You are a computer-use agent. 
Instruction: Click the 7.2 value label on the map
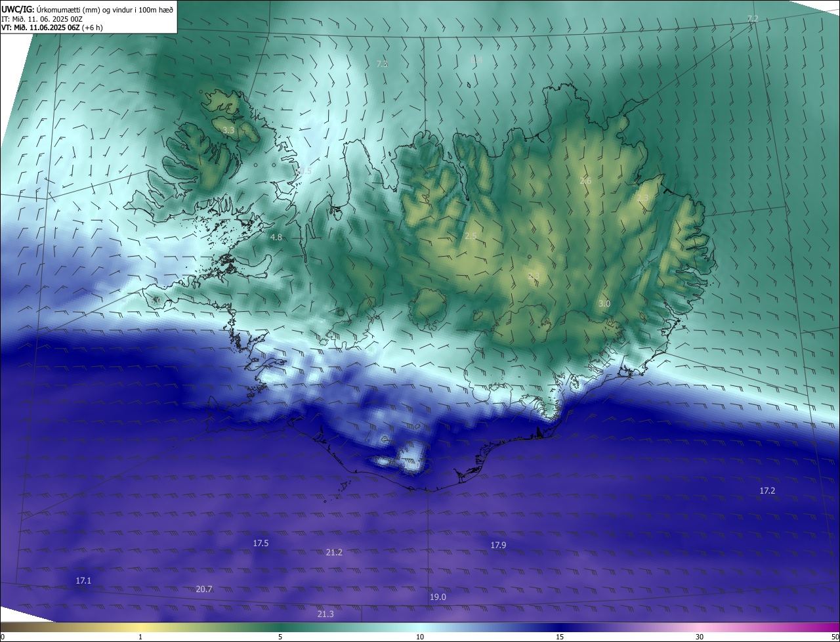click(x=753, y=18)
